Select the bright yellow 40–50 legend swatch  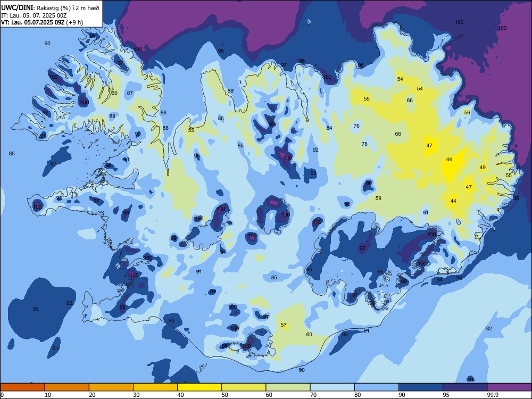tap(199, 387)
